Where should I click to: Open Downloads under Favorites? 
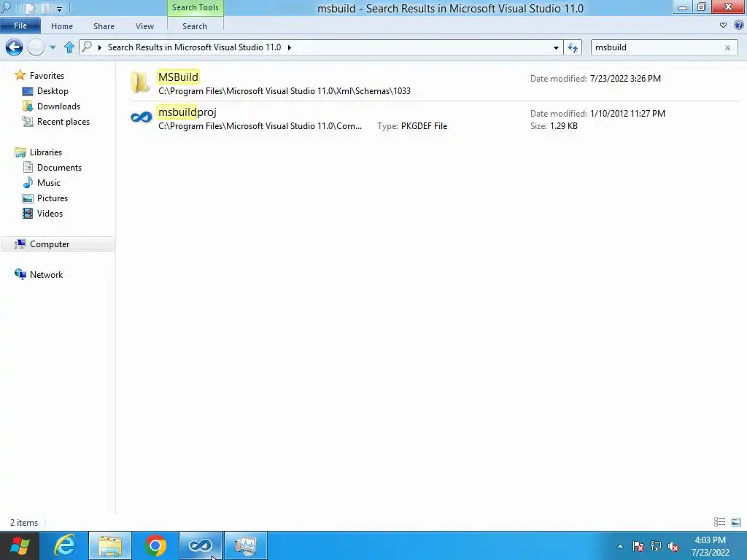58,106
